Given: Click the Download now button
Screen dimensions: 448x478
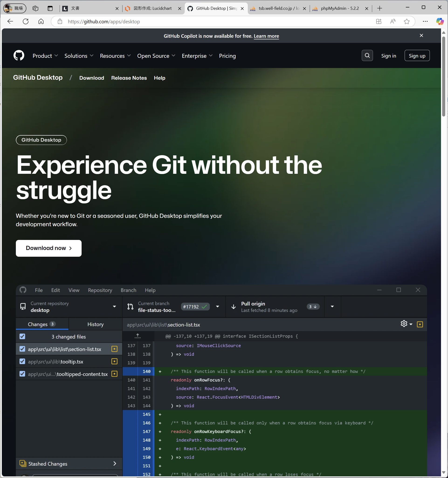Looking at the screenshot, I should (x=49, y=248).
